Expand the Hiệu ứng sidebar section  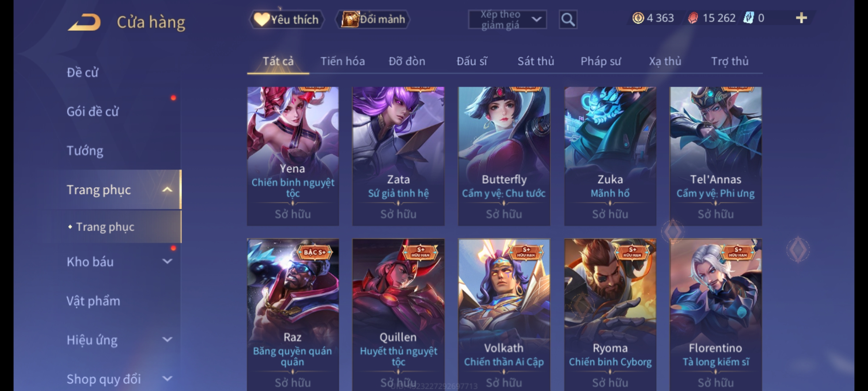[167, 340]
